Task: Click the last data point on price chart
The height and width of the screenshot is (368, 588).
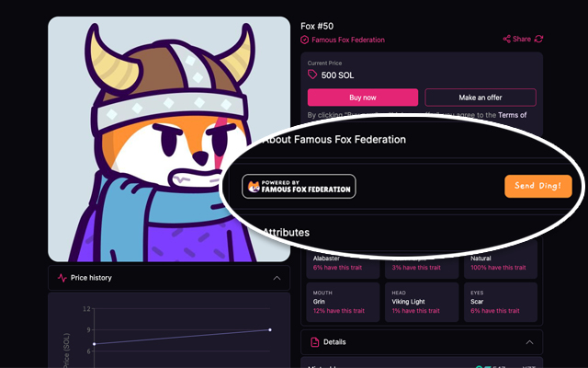Action: tap(269, 329)
